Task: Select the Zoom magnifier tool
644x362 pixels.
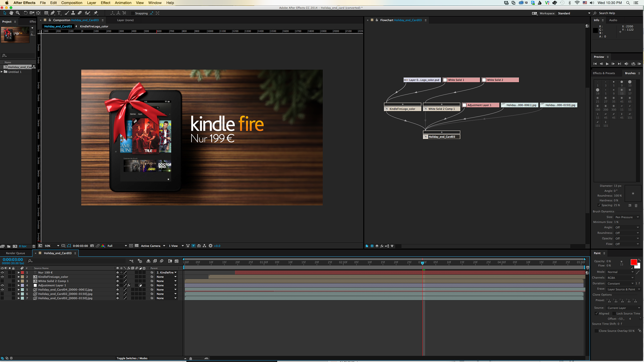Action: (18, 13)
